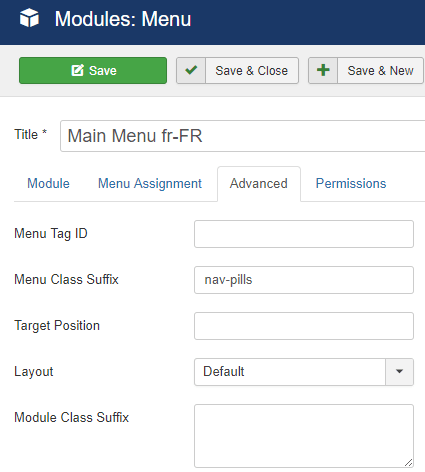Click the Menu Class Suffix field with nav-pills

pos(304,280)
